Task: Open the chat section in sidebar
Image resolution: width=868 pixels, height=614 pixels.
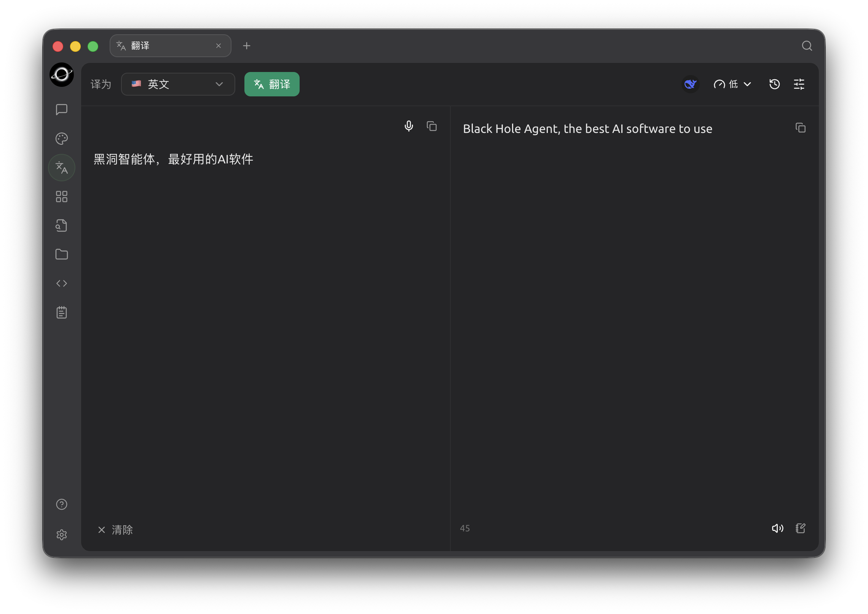Action: click(61, 110)
